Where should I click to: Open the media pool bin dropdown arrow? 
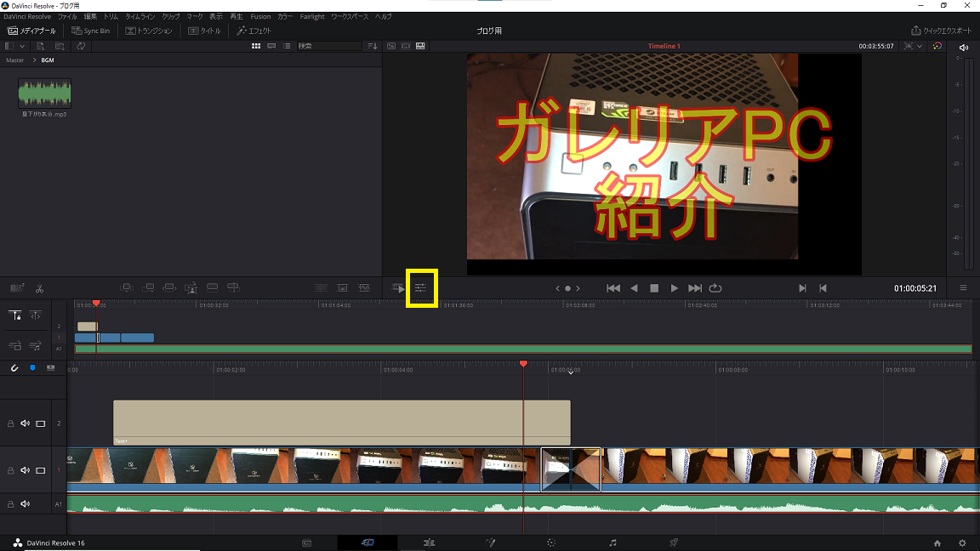[21, 46]
